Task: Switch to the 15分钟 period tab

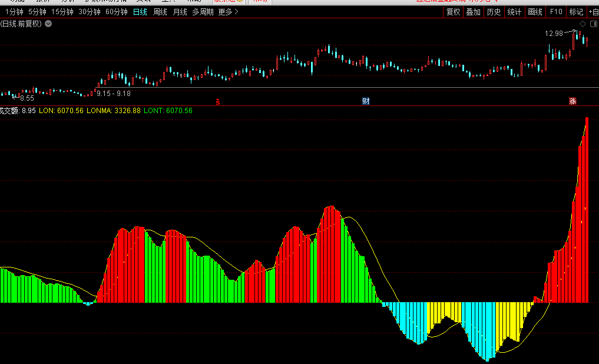Action: 62,12
